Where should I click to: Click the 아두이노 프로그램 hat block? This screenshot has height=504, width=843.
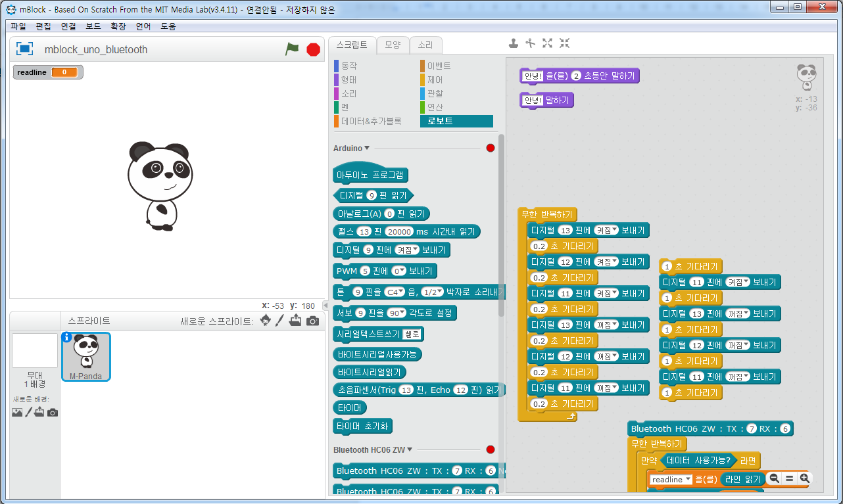tap(371, 173)
